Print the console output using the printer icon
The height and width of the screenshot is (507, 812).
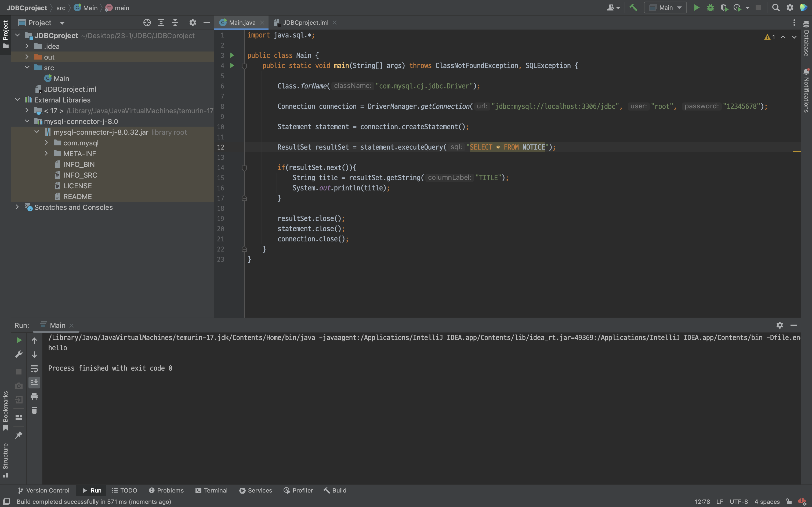(x=34, y=397)
